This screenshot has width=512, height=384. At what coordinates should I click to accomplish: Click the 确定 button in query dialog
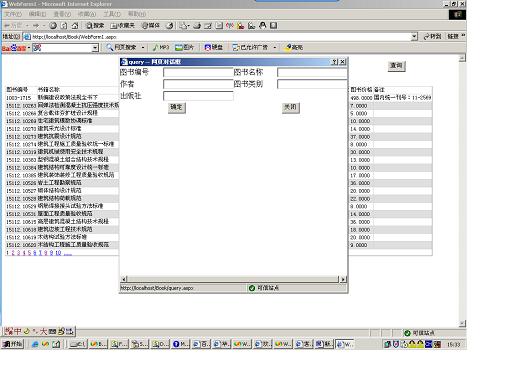pyautogui.click(x=177, y=107)
